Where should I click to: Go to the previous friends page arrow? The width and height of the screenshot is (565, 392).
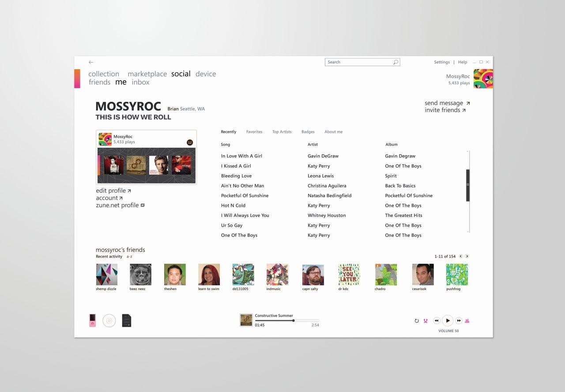pyautogui.click(x=461, y=256)
